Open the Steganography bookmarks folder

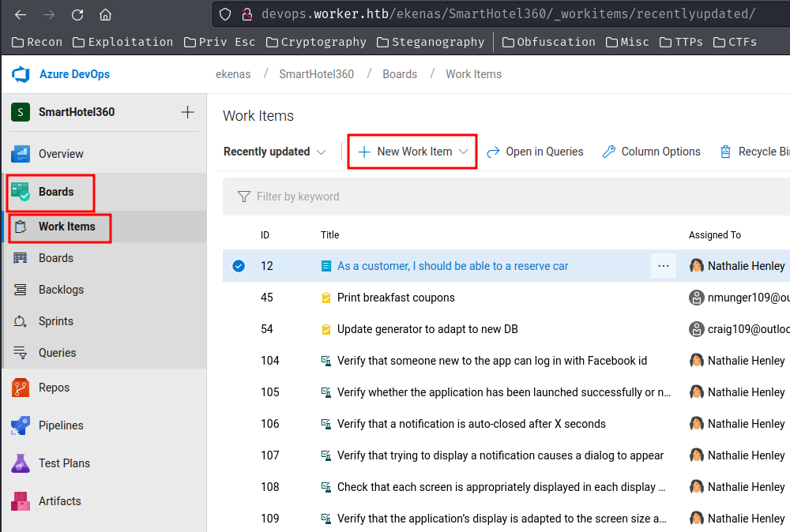431,42
